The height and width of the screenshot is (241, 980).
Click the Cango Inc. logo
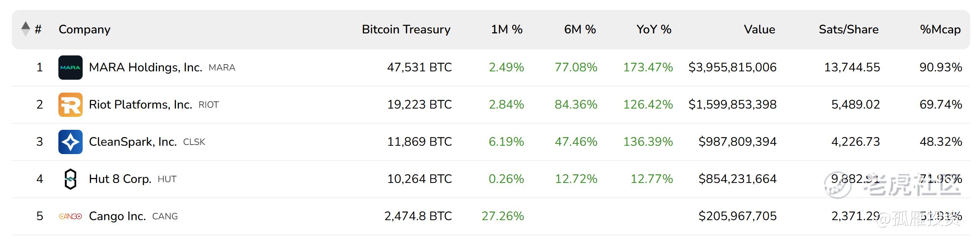click(x=71, y=216)
